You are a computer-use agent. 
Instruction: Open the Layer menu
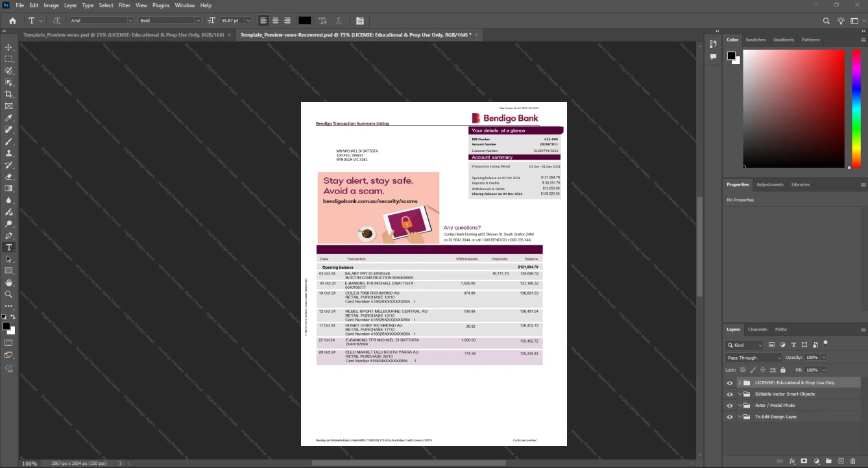[x=70, y=5]
